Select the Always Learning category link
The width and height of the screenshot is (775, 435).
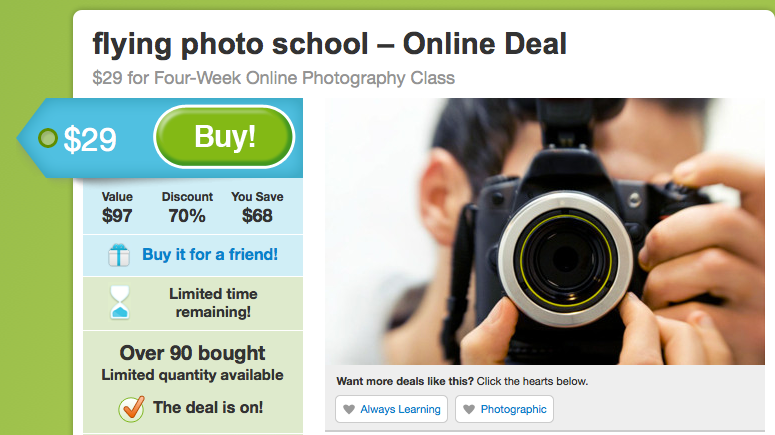coord(400,409)
